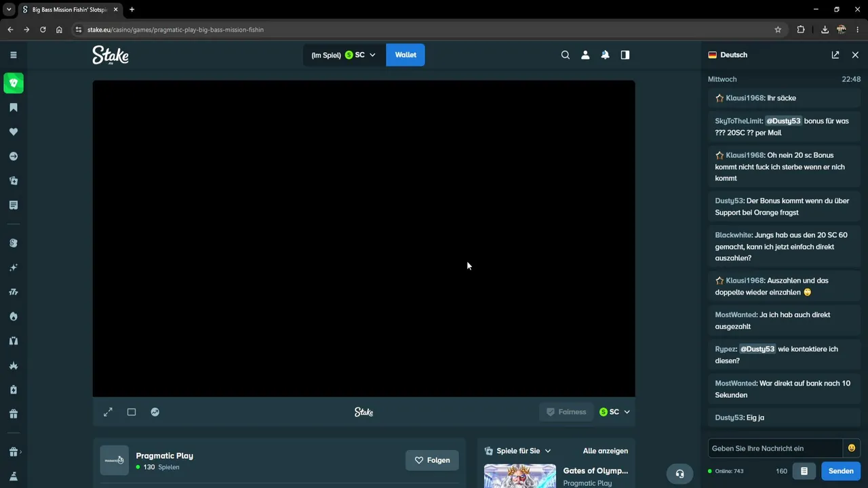868x488 pixels.
Task: Open the flame hot games sidebar icon
Action: pyautogui.click(x=13, y=317)
